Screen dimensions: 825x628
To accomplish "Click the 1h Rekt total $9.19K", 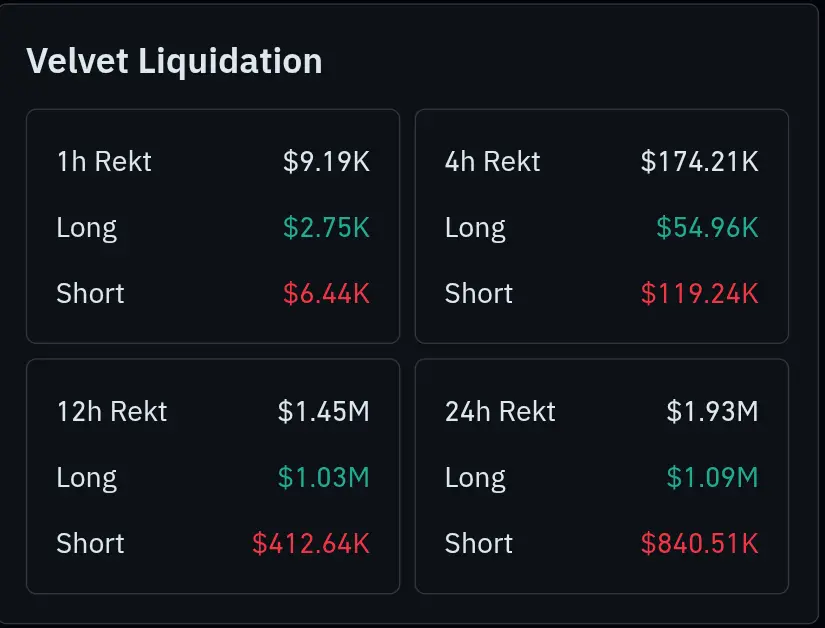I will click(x=326, y=161).
